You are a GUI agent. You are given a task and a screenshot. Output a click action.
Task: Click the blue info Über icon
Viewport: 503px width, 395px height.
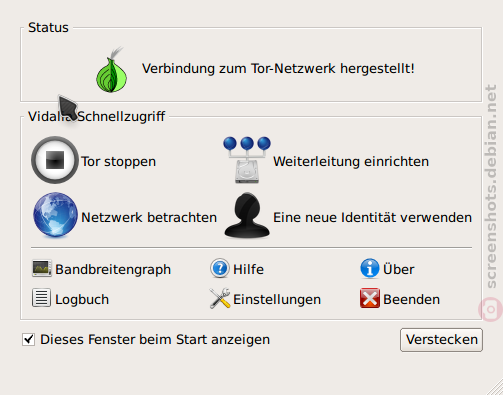(370, 269)
